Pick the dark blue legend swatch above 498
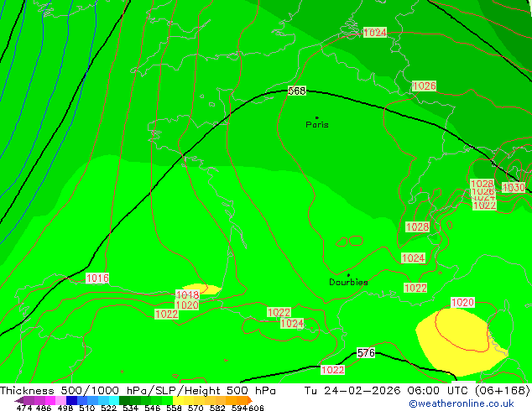 (x=71, y=400)
